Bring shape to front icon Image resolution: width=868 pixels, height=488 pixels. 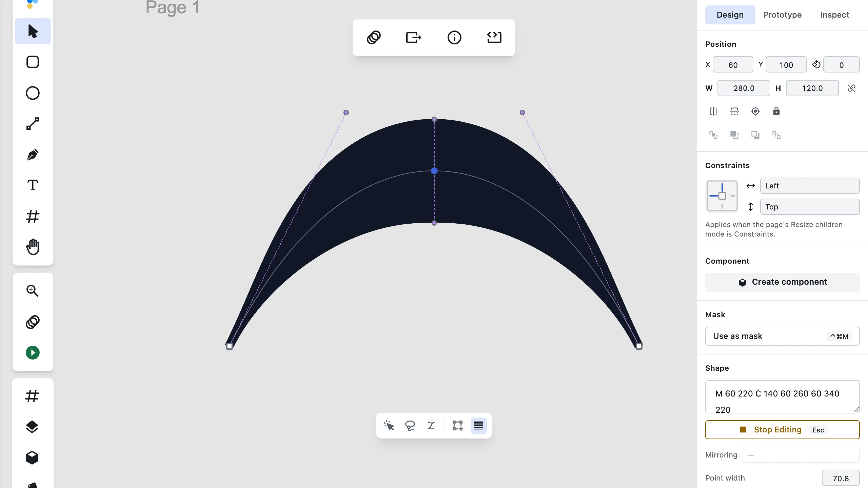point(713,135)
